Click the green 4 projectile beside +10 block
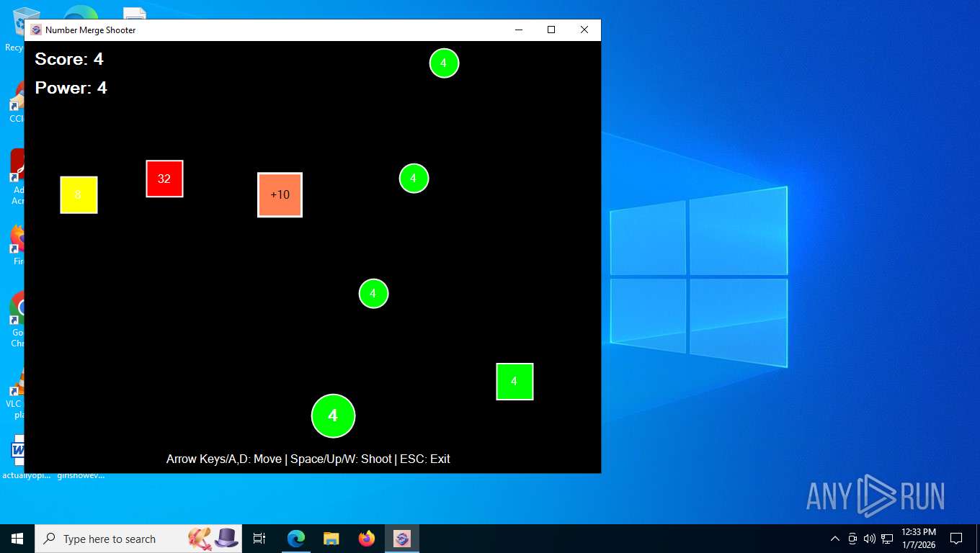Screen dimensions: 980x553 click(x=414, y=179)
